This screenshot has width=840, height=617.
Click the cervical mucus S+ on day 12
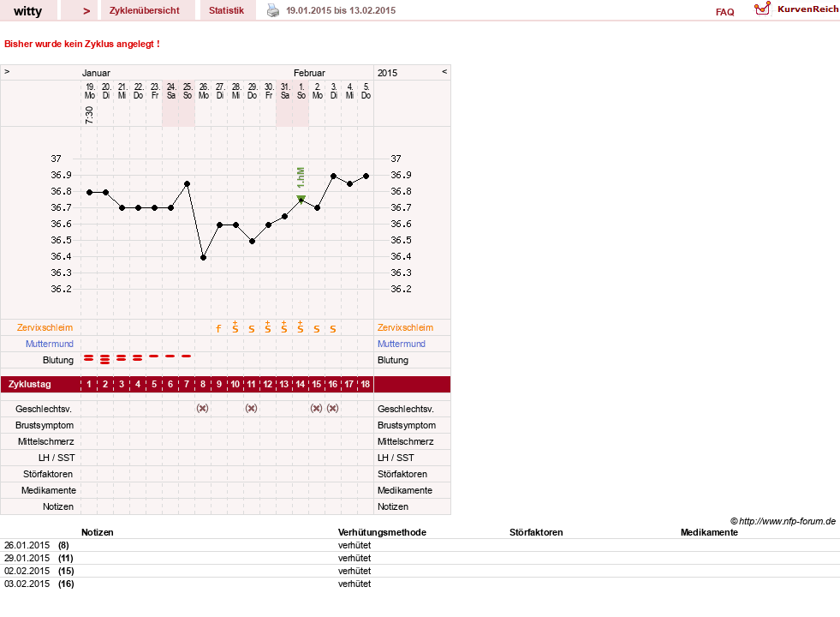click(268, 327)
